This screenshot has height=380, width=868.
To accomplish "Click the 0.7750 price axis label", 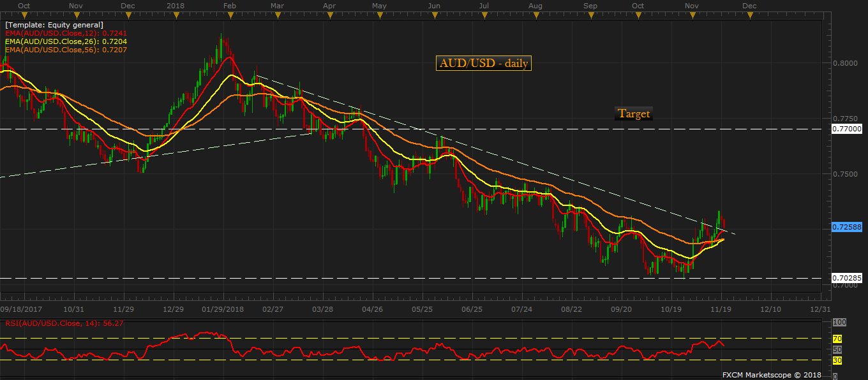I will coord(845,119).
